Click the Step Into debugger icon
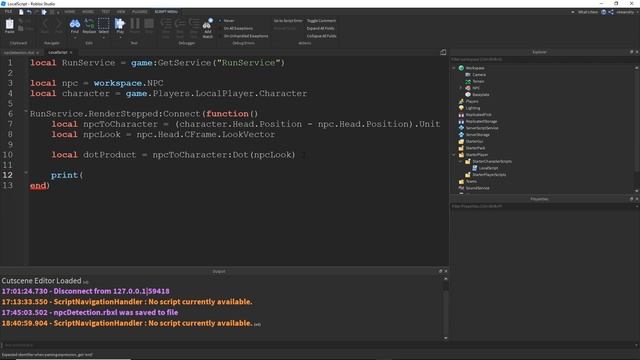The image size is (640, 360). click(x=166, y=24)
